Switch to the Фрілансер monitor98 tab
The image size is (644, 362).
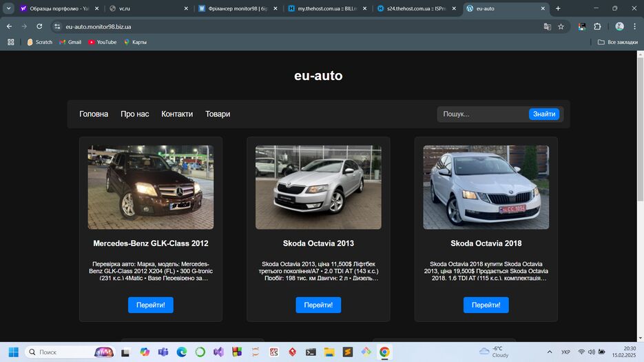238,8
